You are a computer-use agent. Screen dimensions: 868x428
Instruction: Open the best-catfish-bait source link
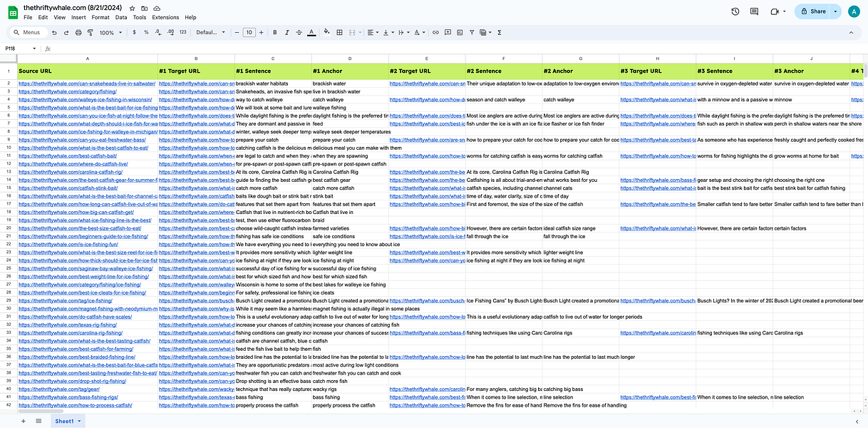click(x=68, y=156)
